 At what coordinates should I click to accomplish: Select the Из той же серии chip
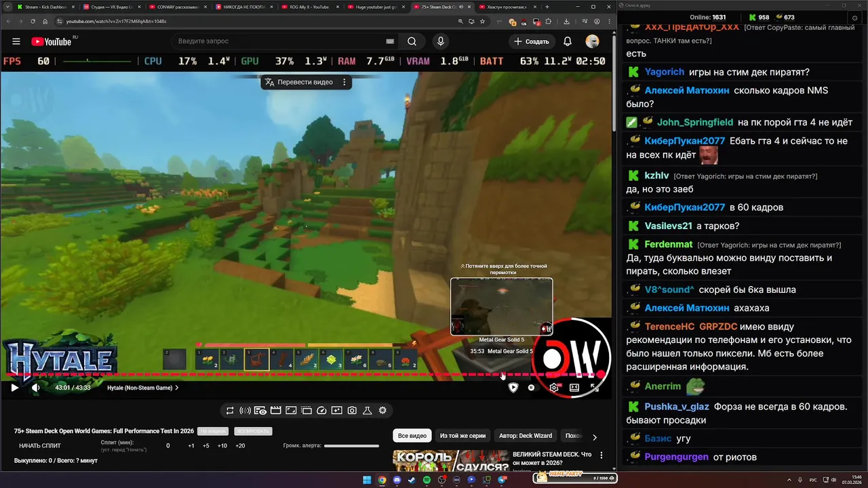[463, 436]
